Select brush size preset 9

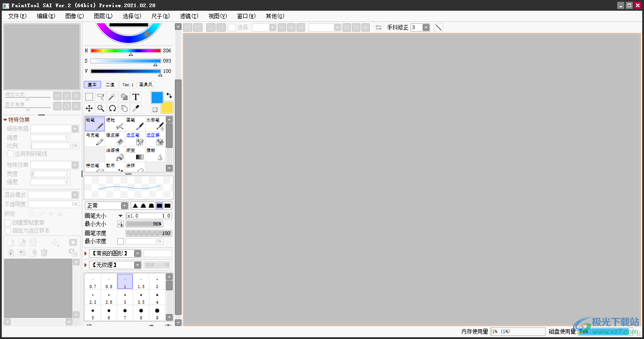coord(157,313)
